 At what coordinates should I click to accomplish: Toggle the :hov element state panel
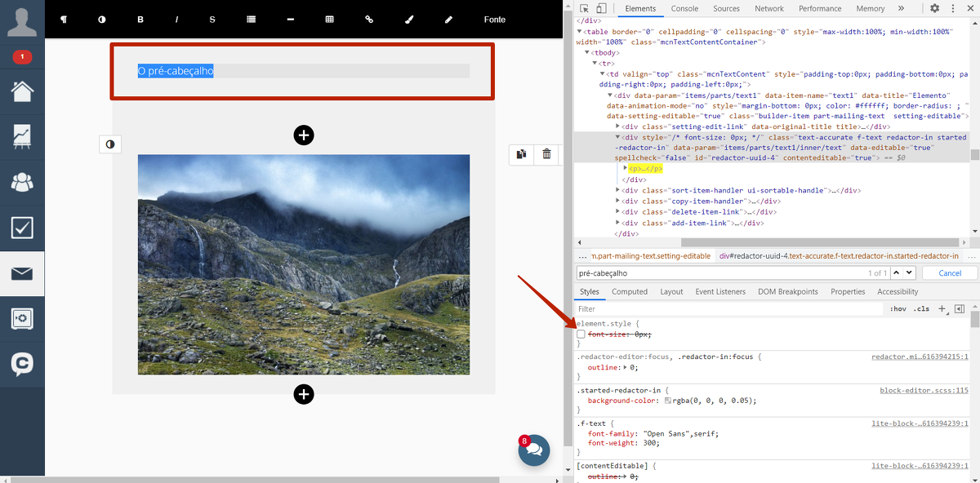(898, 309)
